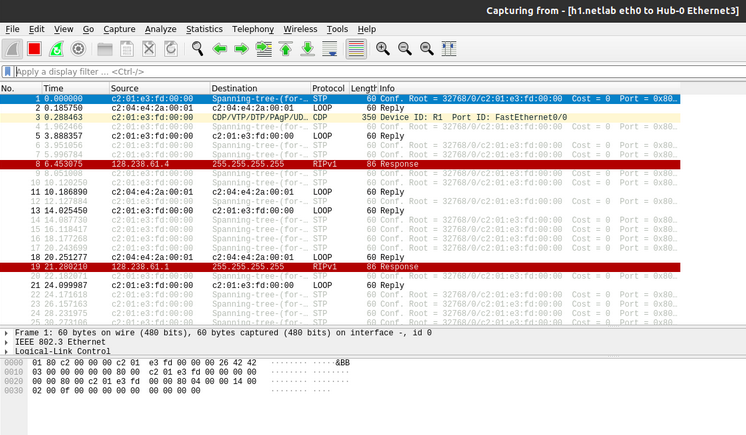Click the save capture file icon

[x=127, y=49]
